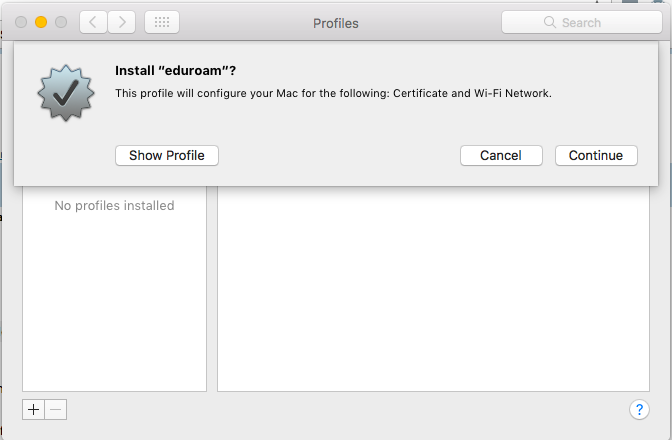Click Show Profile to view details
Viewport: 672px width, 440px height.
[167, 155]
